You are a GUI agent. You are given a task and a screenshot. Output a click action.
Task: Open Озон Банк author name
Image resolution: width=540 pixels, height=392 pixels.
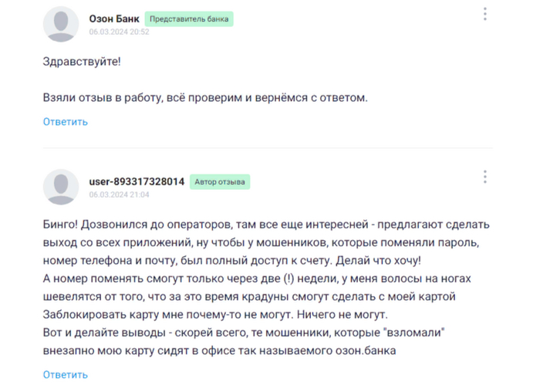click(x=114, y=19)
